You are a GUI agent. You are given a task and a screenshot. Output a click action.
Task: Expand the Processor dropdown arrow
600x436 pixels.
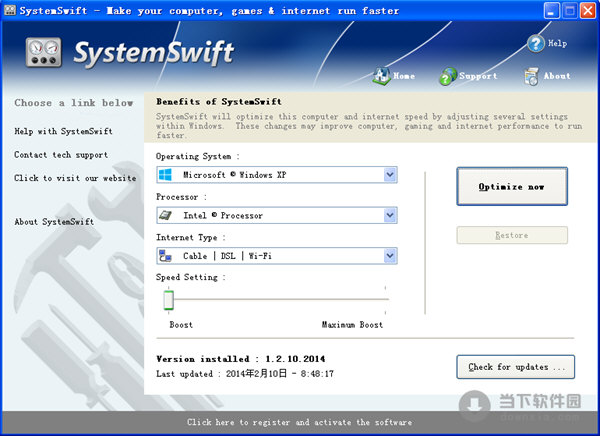point(390,216)
